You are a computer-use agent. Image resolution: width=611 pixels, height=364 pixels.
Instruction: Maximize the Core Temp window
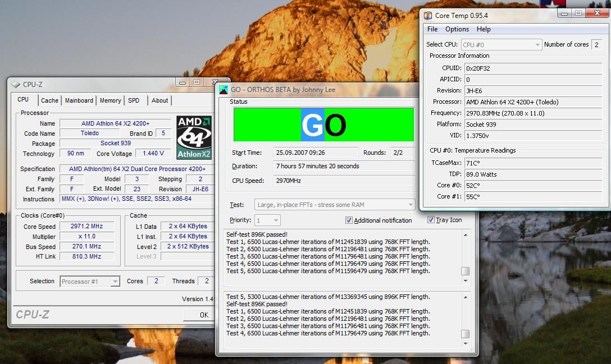[578, 13]
